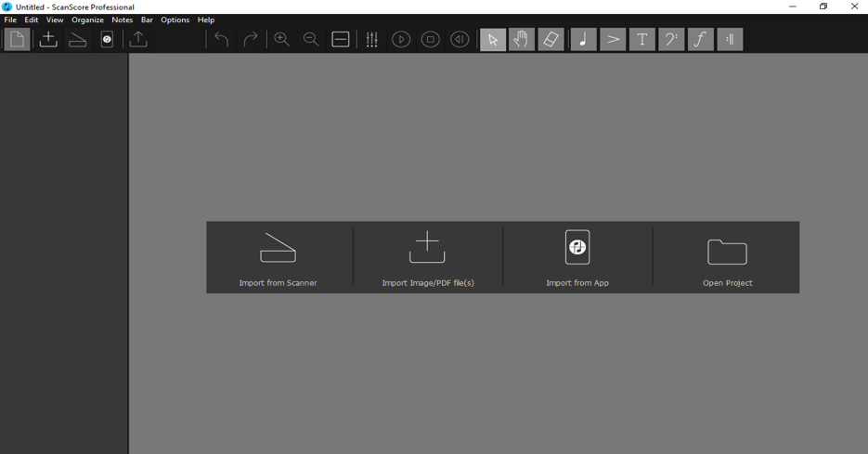Screen dimensions: 868x454
Task: Stop playback with the Stop button
Action: [x=431, y=39]
